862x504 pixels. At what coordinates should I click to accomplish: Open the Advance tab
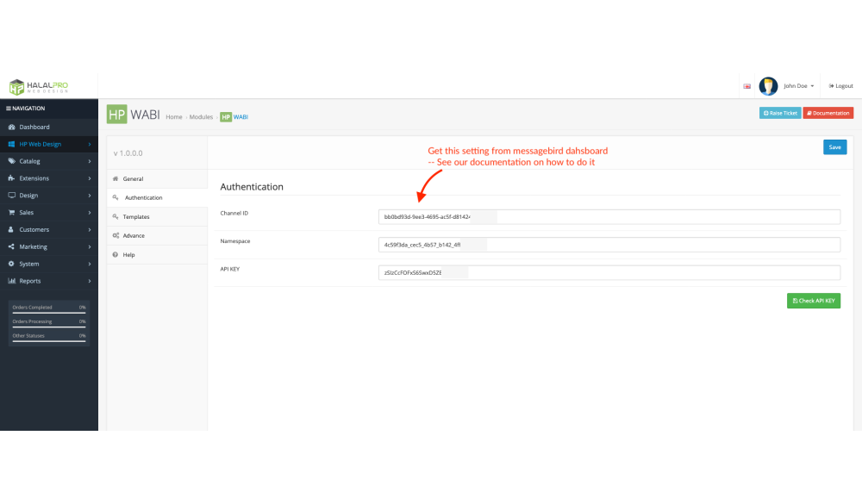pos(134,236)
